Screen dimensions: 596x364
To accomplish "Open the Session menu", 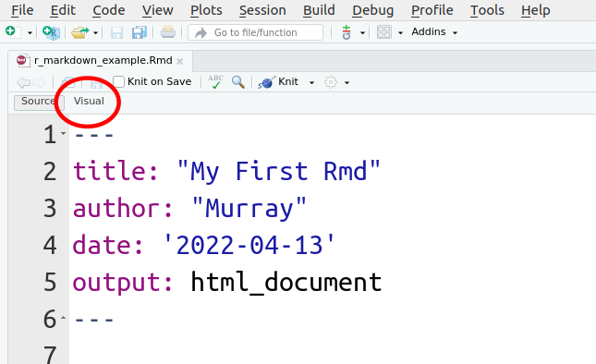I will tap(262, 10).
